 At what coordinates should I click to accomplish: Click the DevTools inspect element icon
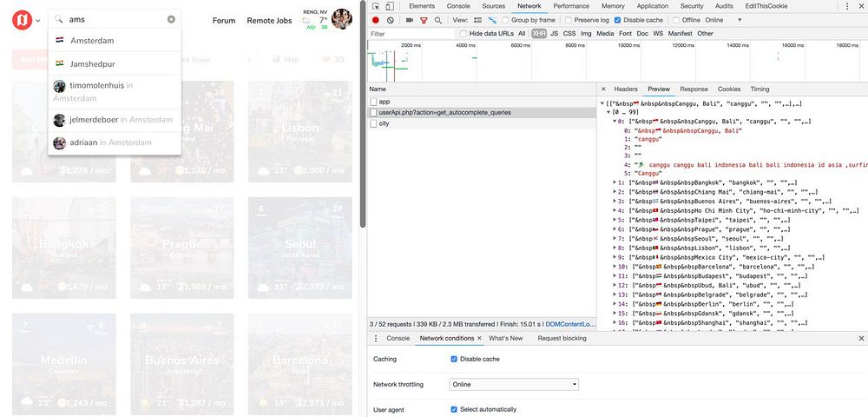(x=376, y=6)
